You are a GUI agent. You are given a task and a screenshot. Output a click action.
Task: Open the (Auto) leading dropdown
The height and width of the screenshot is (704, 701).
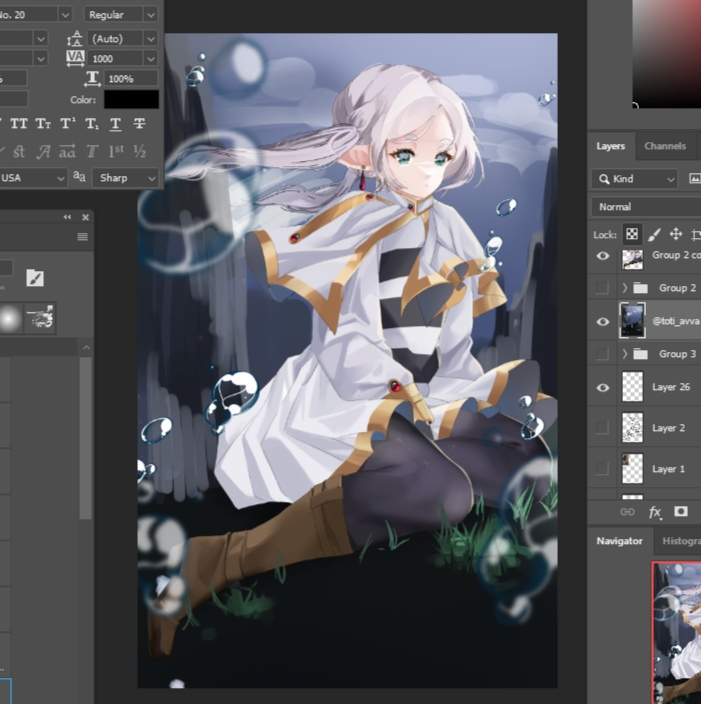(x=151, y=39)
